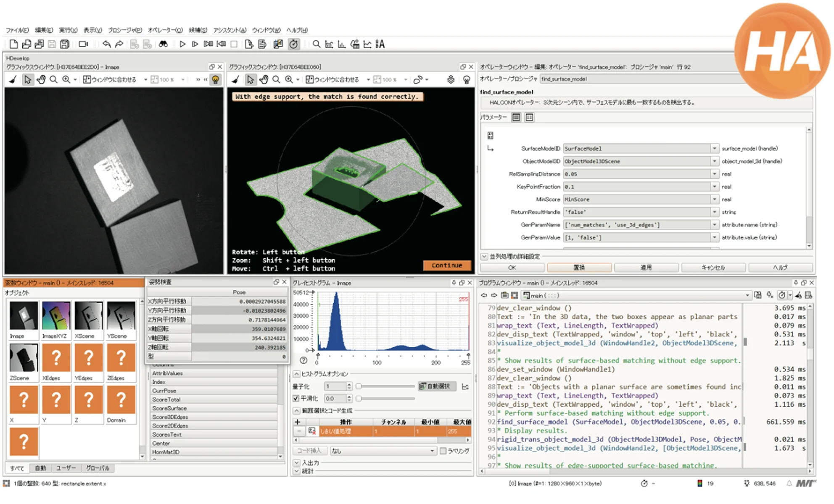Image resolution: width=834 pixels, height=504 pixels.
Task: Open the SurfaceModelID dropdown arrow
Action: 714,148
